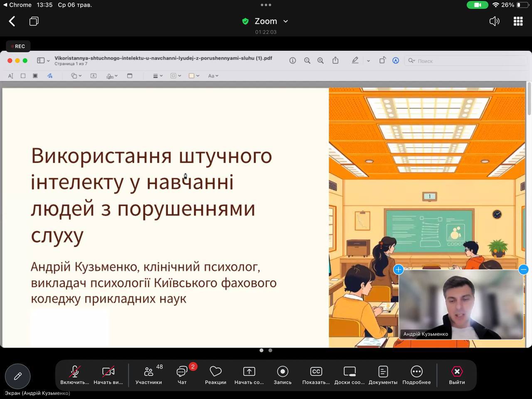Open the Документы documents panel
This screenshot has height=399, width=532.
(x=383, y=375)
